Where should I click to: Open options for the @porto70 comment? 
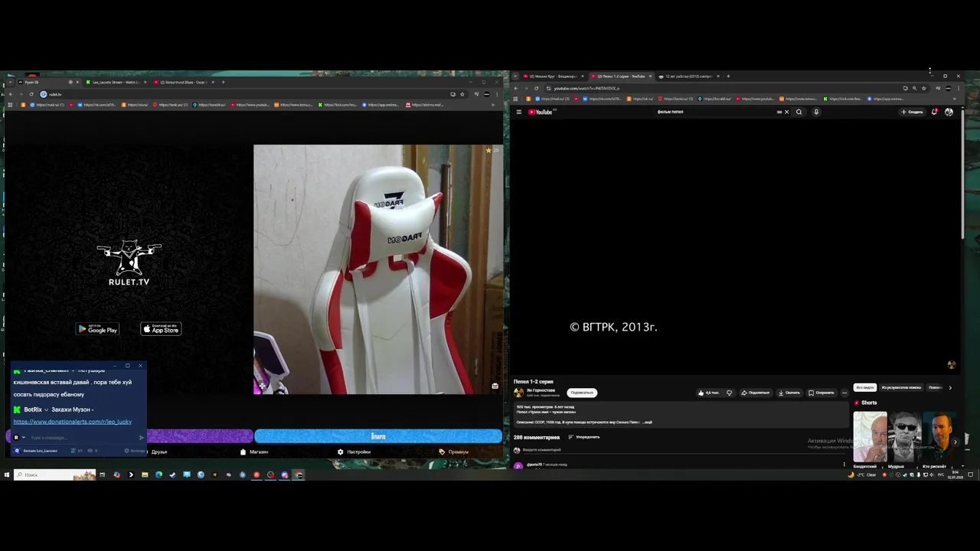(844, 464)
